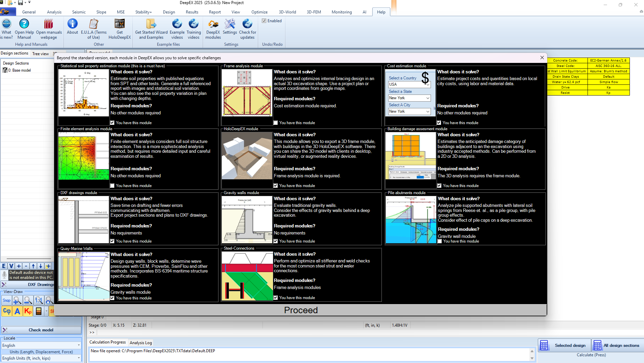Screen dimensions: 644x363
Task: Click the V button below design sections
Action: tap(11, 266)
